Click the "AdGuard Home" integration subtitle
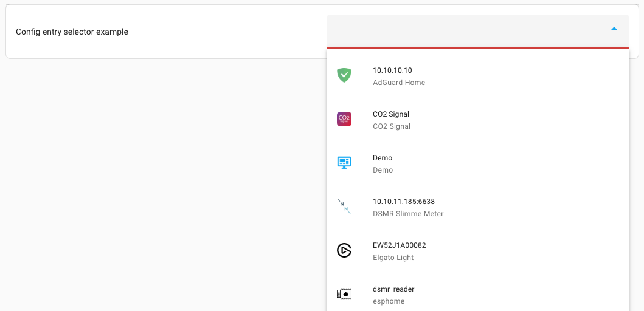Screen dimensions: 644x311 tap(399, 83)
